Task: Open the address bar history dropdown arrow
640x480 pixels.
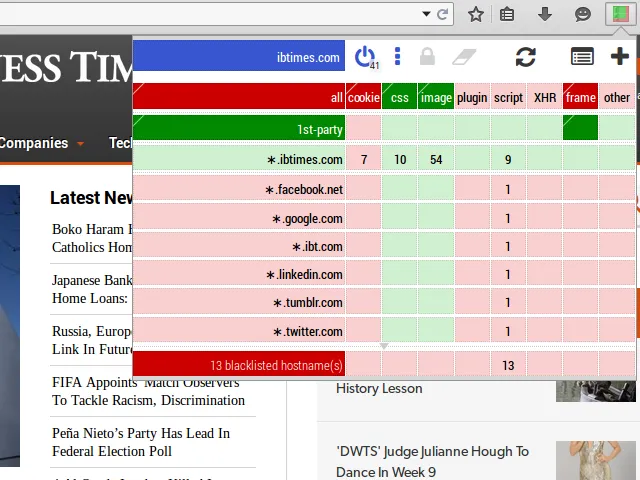Action: [427, 14]
